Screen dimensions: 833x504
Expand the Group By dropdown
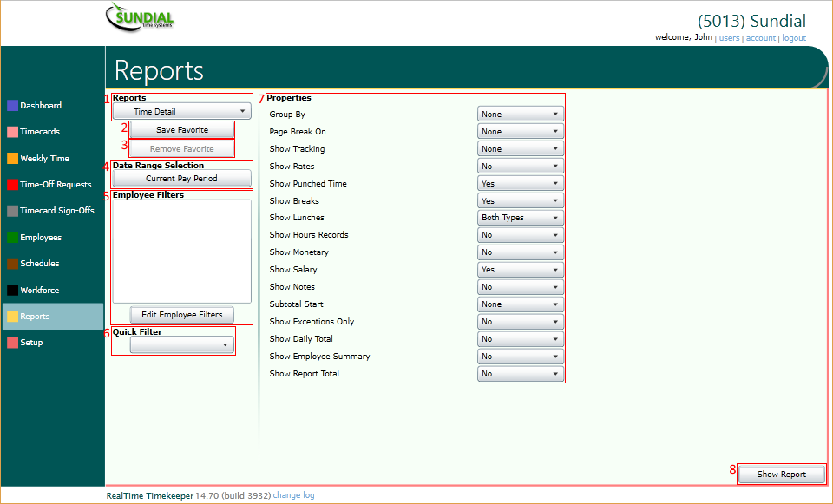click(x=520, y=115)
